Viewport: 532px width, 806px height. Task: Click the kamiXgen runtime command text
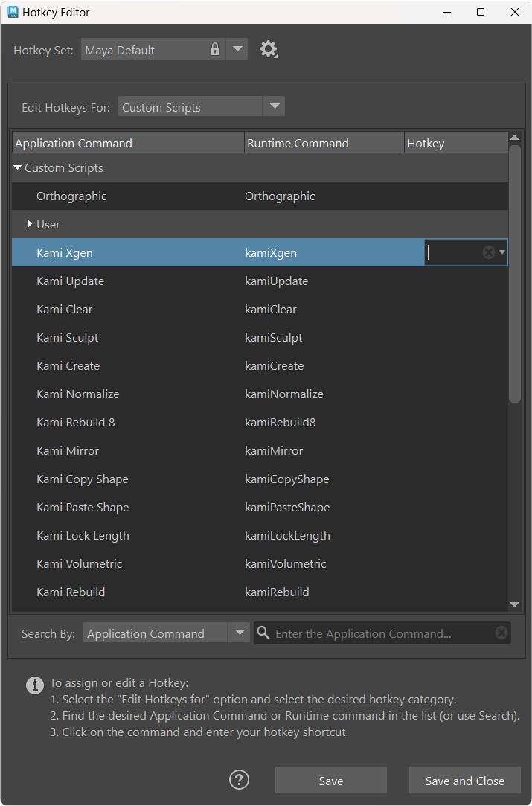click(x=271, y=253)
